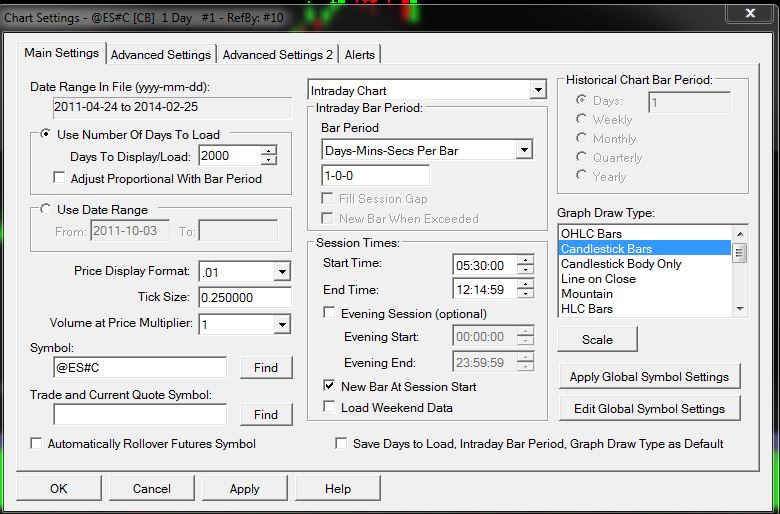The image size is (780, 514).
Task: Click Graph Draw Type list scroll-up arrow
Action: click(x=740, y=233)
